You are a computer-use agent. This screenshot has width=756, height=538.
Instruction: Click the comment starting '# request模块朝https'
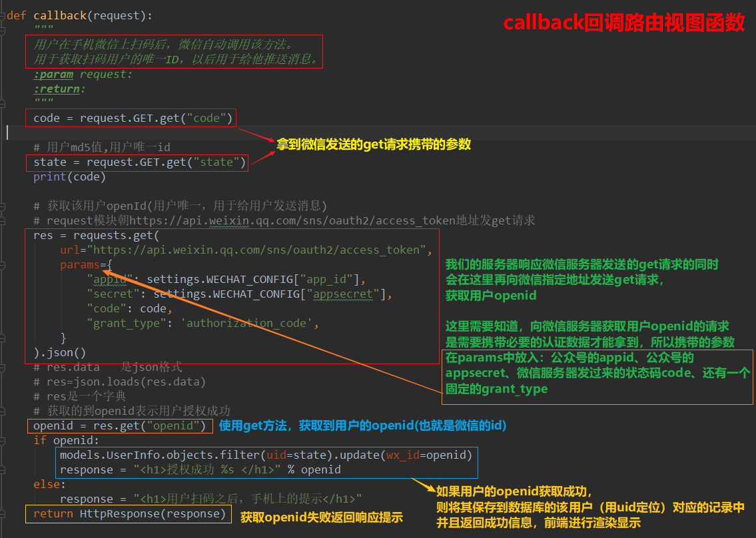(284, 221)
